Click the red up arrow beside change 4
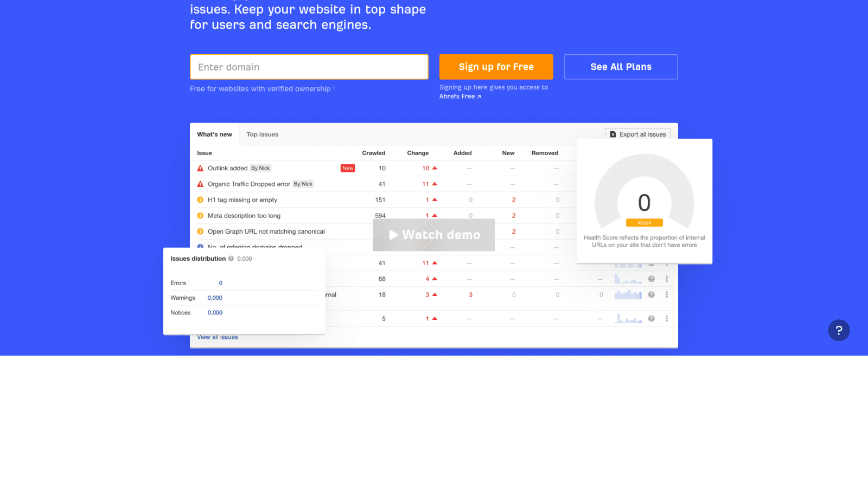Screen dimensions: 868x488 click(435, 279)
